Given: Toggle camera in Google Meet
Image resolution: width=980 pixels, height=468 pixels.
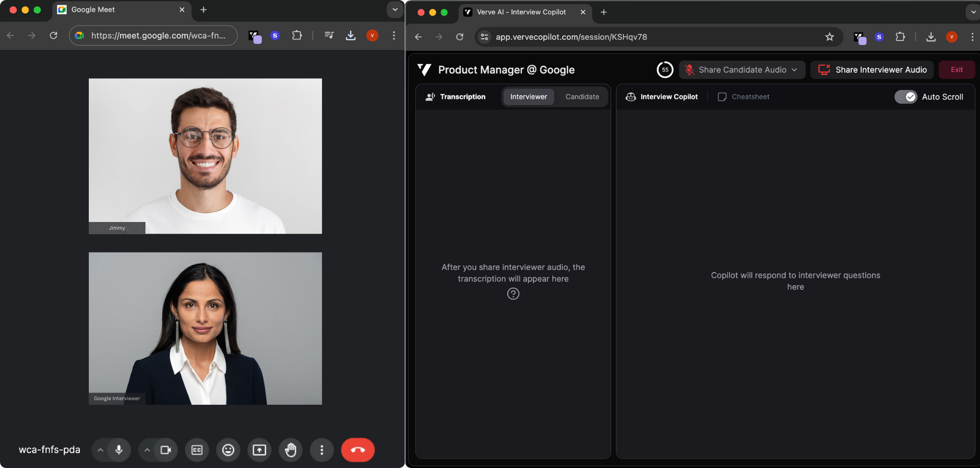Looking at the screenshot, I should pos(166,450).
